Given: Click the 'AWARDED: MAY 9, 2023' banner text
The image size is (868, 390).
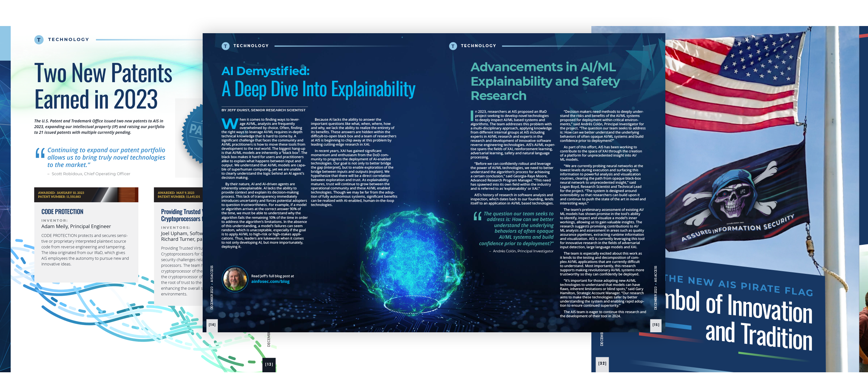Looking at the screenshot, I should [176, 193].
